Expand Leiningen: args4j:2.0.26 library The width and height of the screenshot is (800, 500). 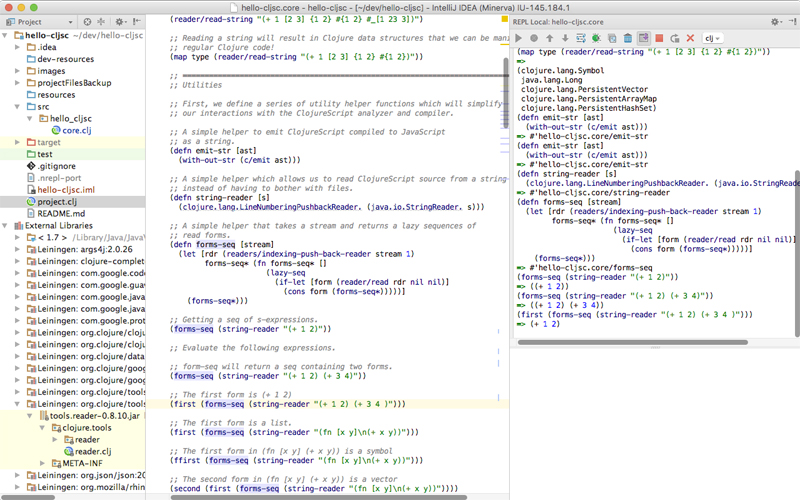coord(17,249)
